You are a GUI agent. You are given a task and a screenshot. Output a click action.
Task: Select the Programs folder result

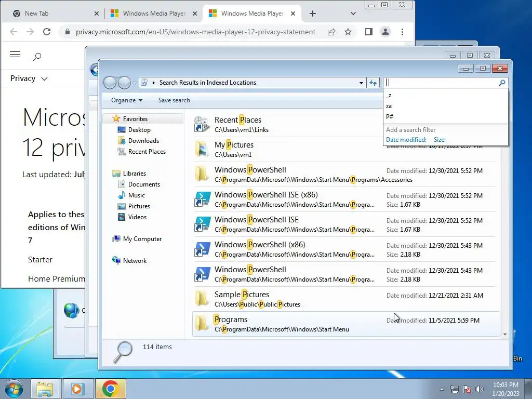345,324
